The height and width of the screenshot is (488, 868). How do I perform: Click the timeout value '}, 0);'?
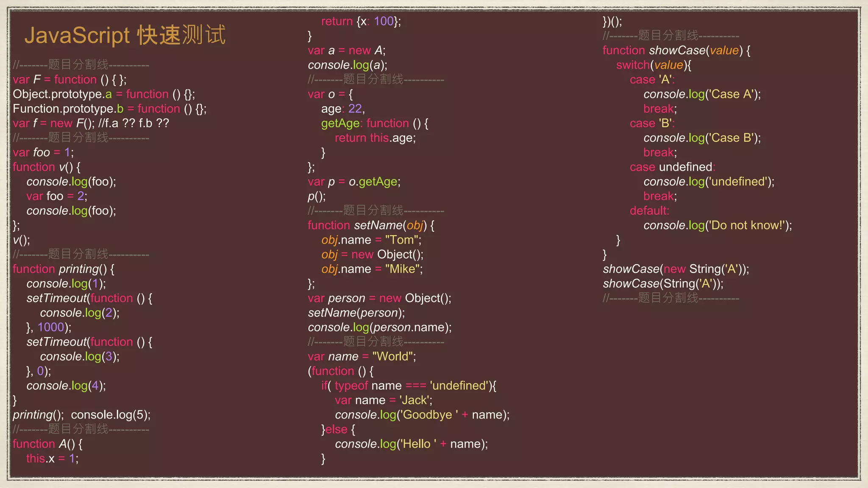coord(39,371)
